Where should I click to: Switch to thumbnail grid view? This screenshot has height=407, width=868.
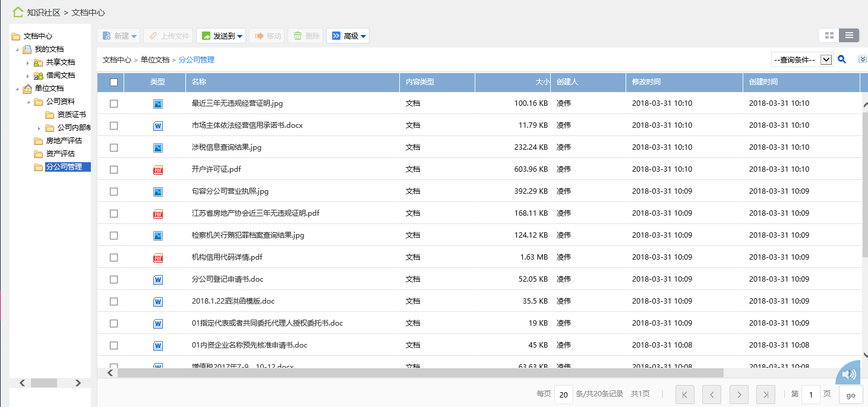[x=829, y=36]
